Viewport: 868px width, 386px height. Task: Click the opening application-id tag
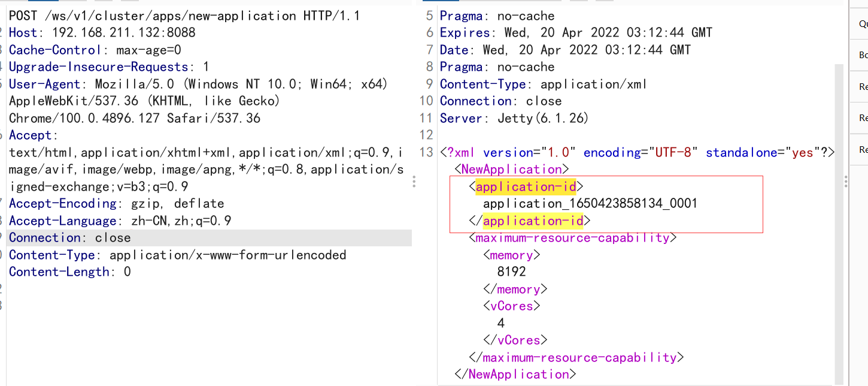(x=526, y=187)
